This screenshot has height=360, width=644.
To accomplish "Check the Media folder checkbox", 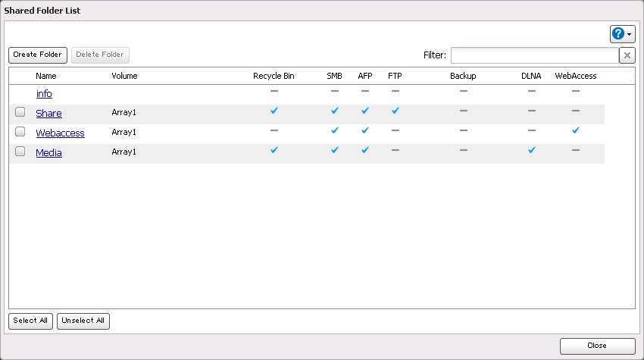I will (20, 152).
